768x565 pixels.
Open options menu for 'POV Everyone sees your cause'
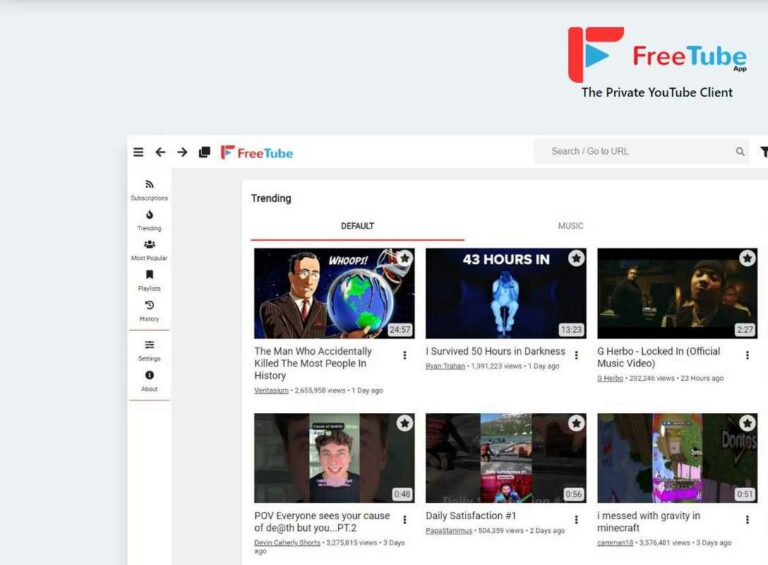tap(405, 519)
